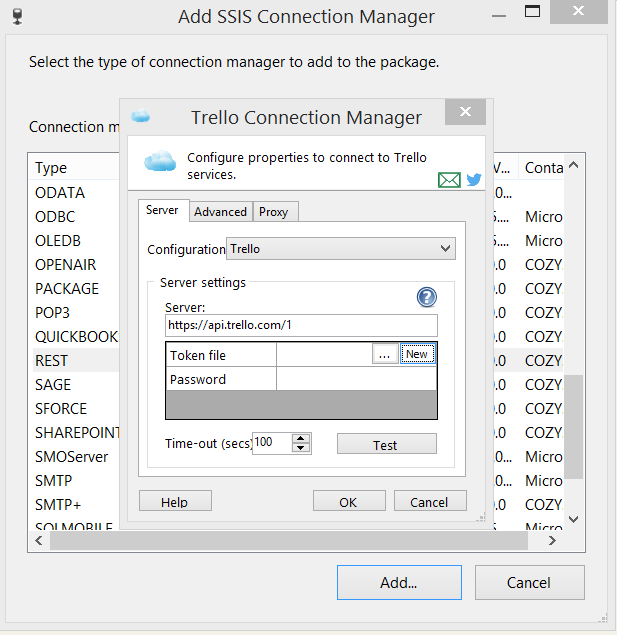This screenshot has height=635, width=617.
Task: Click the Password label cell
Action: [x=221, y=379]
